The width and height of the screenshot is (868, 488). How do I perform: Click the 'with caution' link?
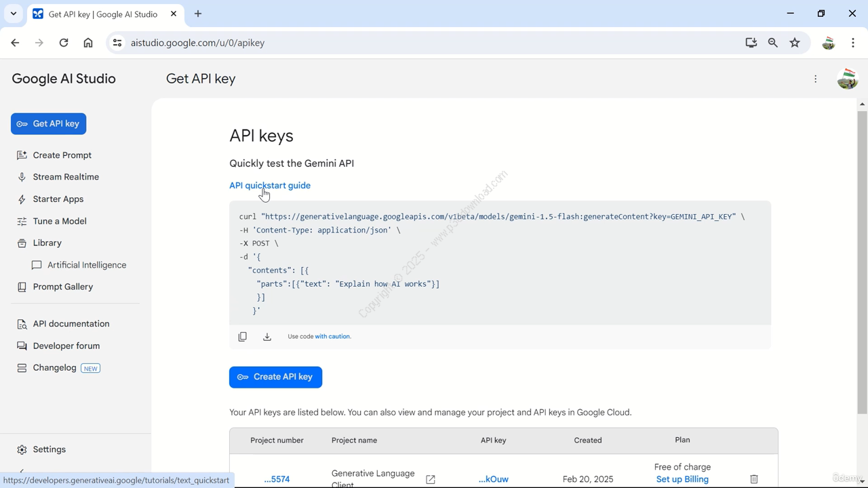coord(332,336)
